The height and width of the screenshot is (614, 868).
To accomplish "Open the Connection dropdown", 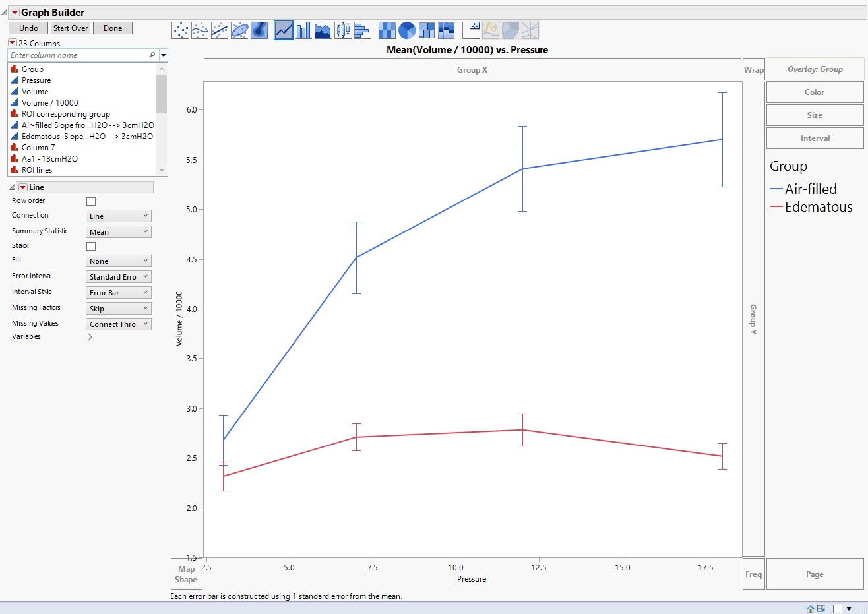I will pyautogui.click(x=119, y=216).
